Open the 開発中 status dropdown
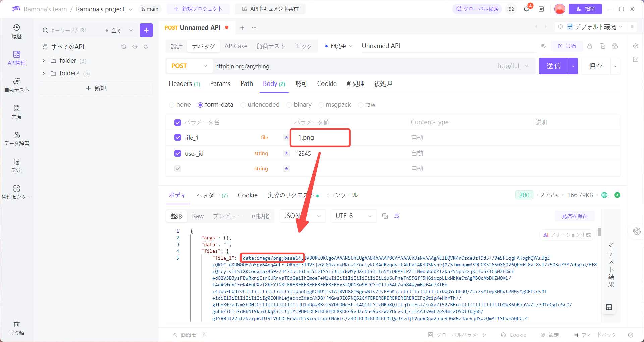The image size is (644, 342). tap(339, 46)
